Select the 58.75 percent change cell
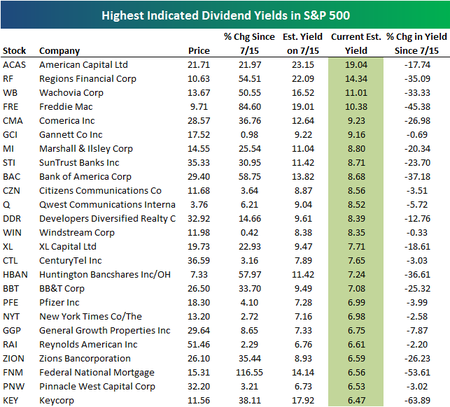 pos(250,177)
